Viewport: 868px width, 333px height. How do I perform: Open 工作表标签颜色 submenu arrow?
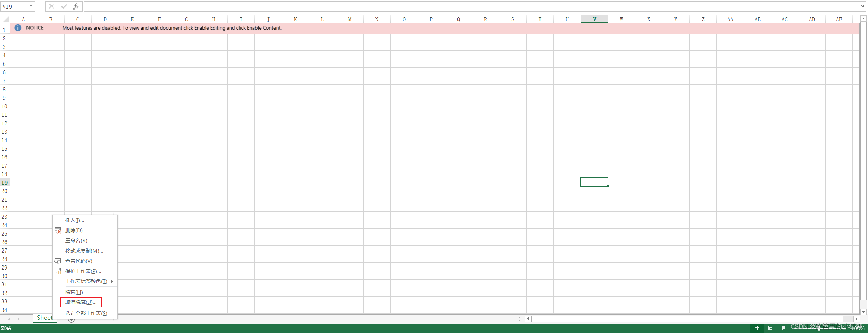(112, 281)
